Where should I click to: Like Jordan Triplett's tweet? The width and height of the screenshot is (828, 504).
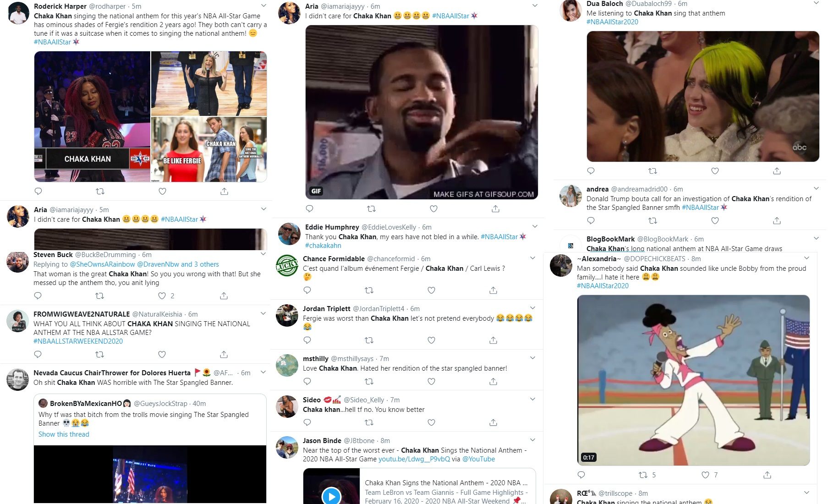tap(431, 340)
